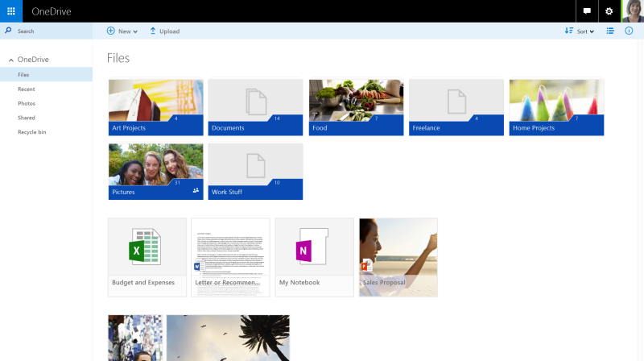Image resolution: width=644 pixels, height=361 pixels.
Task: Open the chat messages icon
Action: pyautogui.click(x=587, y=11)
